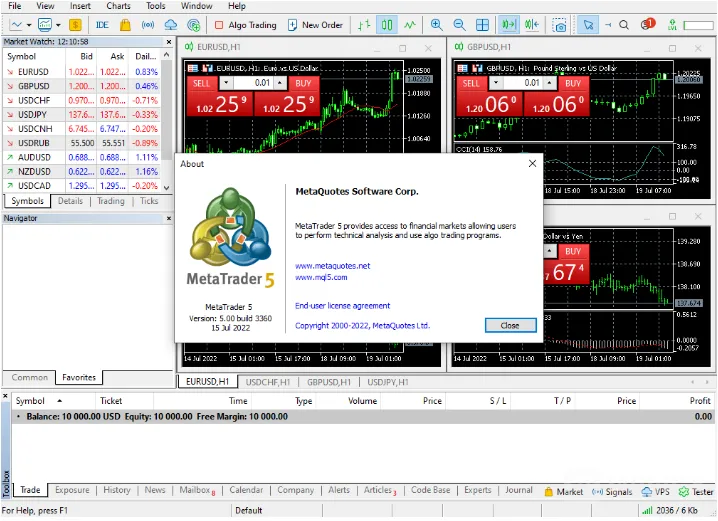Image resolution: width=718 pixels, height=521 pixels.
Task: Switch to Ticks tab in Market Watch
Action: click(x=149, y=201)
